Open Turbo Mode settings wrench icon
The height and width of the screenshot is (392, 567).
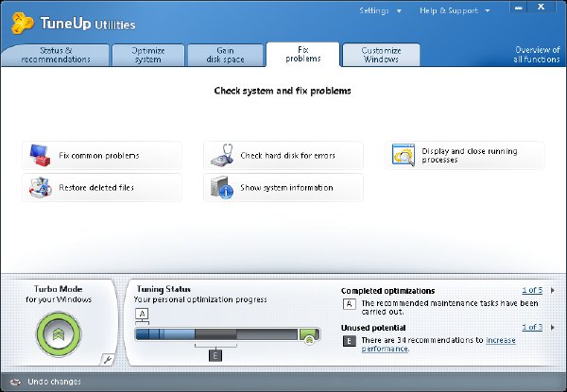(x=108, y=359)
